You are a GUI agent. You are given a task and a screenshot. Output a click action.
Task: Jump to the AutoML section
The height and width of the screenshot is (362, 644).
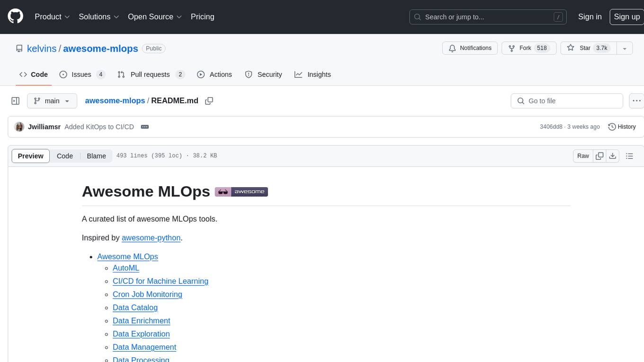click(126, 268)
